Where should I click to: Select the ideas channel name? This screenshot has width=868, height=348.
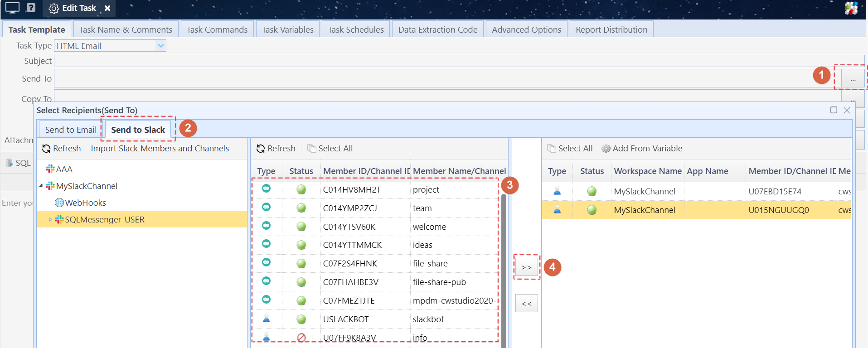click(422, 245)
